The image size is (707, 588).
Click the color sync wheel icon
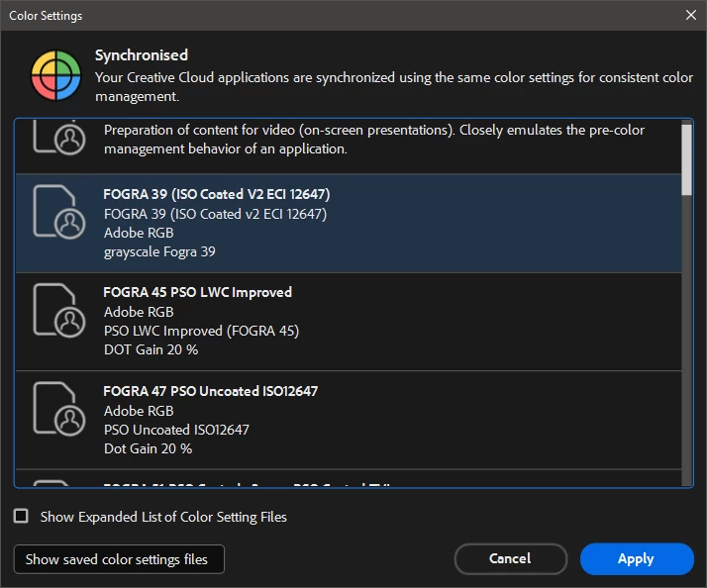(55, 75)
